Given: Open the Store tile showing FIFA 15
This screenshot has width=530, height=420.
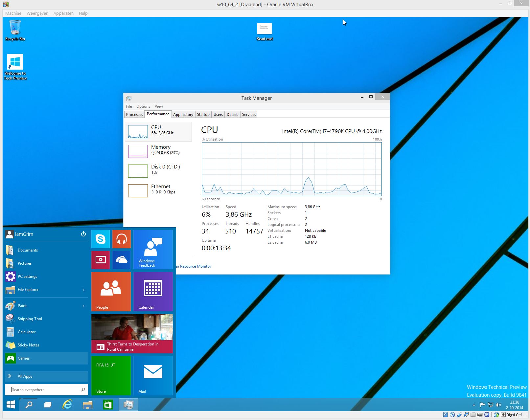Looking at the screenshot, I should pyautogui.click(x=111, y=376).
